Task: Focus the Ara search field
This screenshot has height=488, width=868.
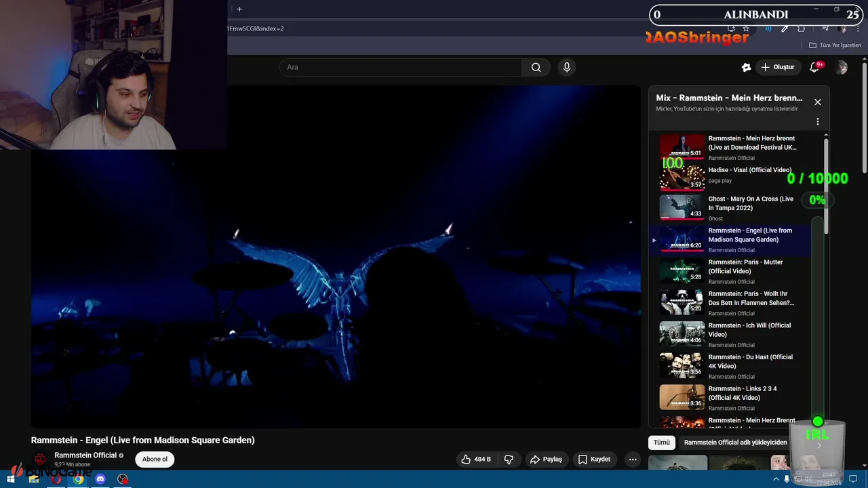Action: 400,67
